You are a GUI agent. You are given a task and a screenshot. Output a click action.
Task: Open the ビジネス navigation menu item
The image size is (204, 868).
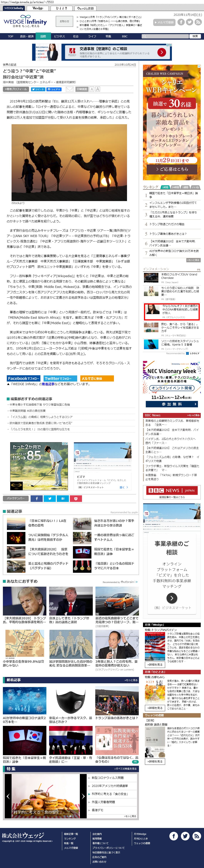pos(59,36)
